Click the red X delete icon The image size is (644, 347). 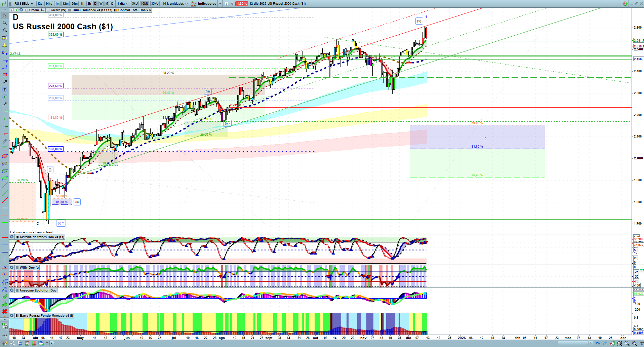[5, 311]
